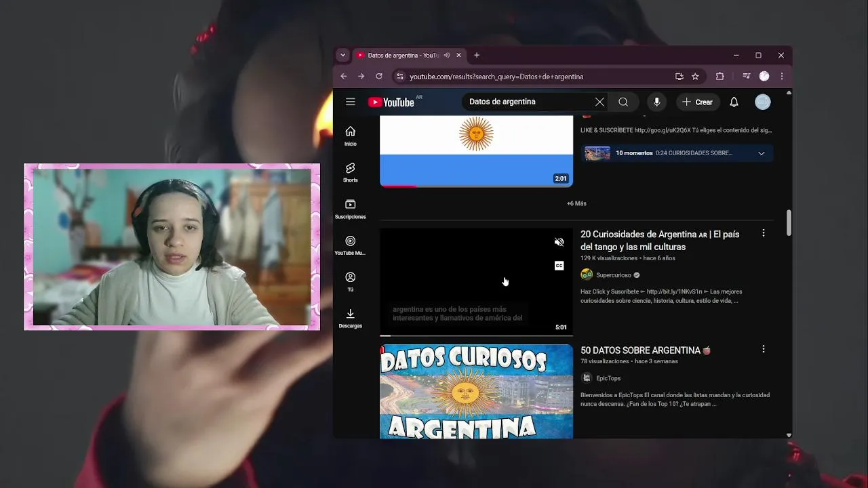The image size is (868, 488).
Task: Click the browser address bar URL
Action: (x=496, y=77)
